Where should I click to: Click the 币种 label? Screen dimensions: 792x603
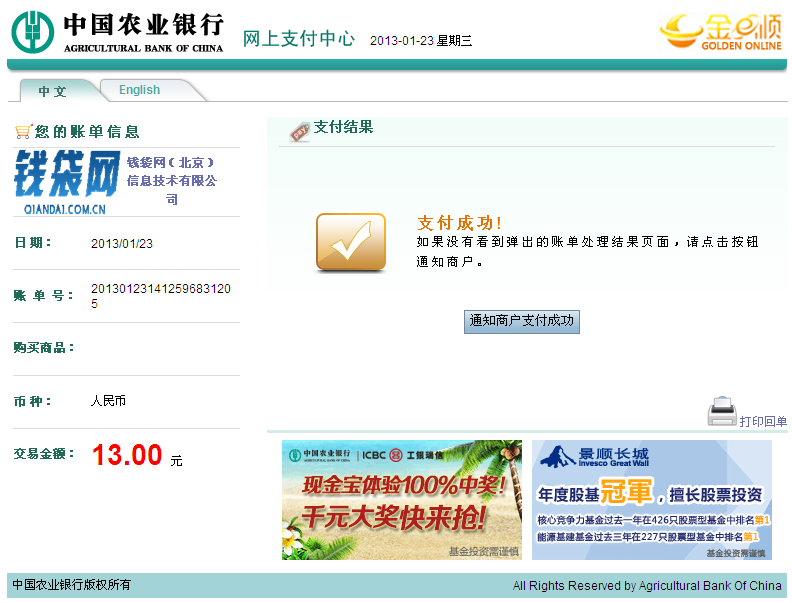pyautogui.click(x=33, y=401)
